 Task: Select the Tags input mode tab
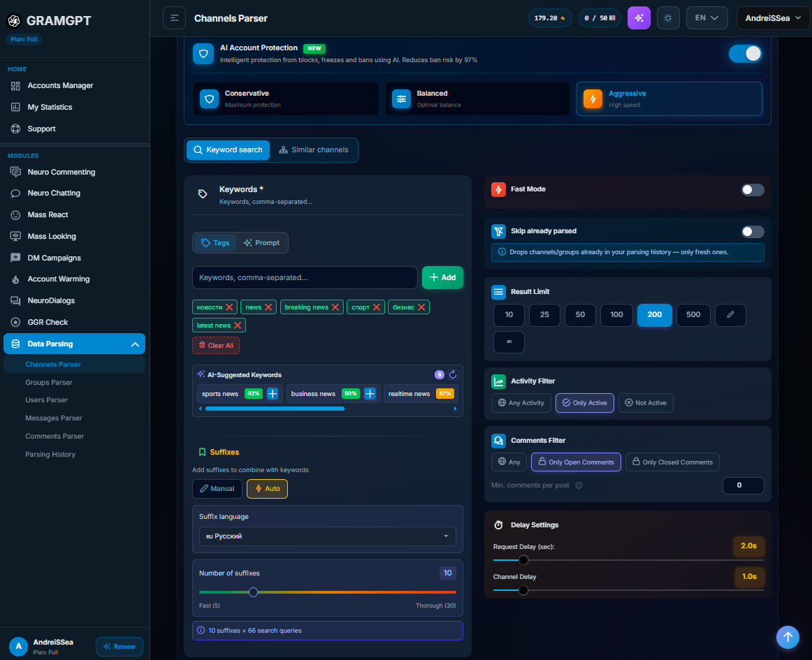coord(215,243)
